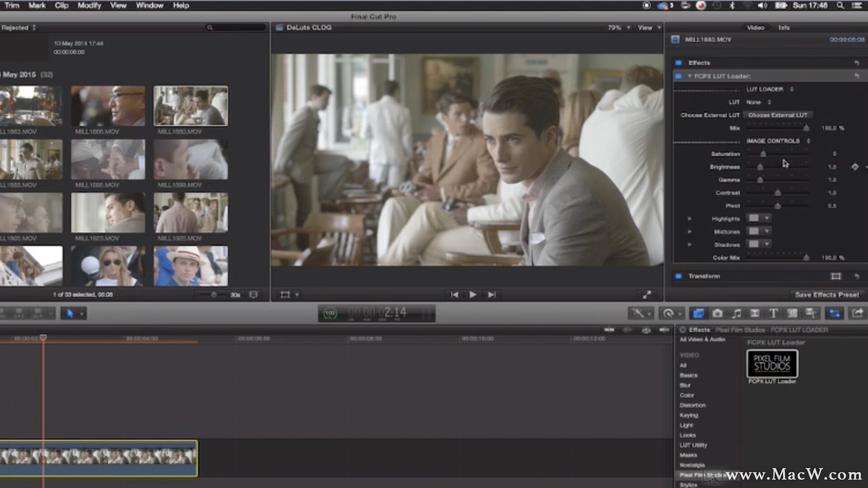Disable the FCPX LUT Loader effect checkbox

pyautogui.click(x=678, y=76)
